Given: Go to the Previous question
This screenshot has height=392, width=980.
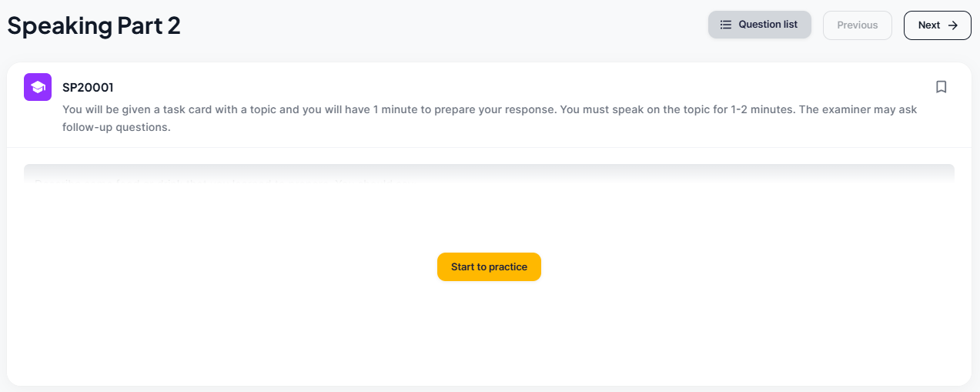Looking at the screenshot, I should point(857,25).
